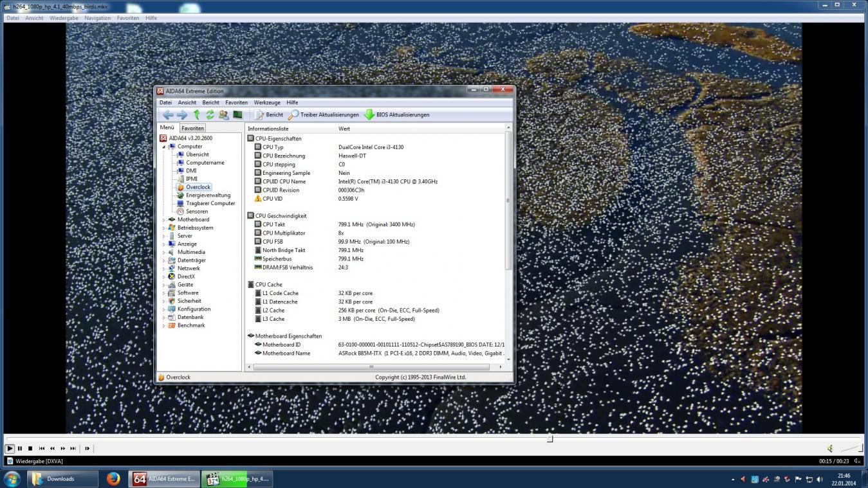868x488 pixels.
Task: Go back with the AIDA64 back arrow
Action: [x=168, y=114]
